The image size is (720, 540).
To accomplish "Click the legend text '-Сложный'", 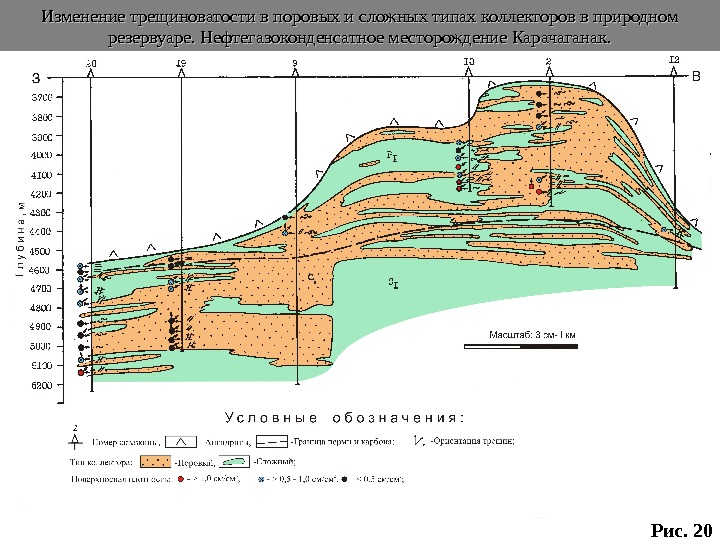I will pos(275,462).
